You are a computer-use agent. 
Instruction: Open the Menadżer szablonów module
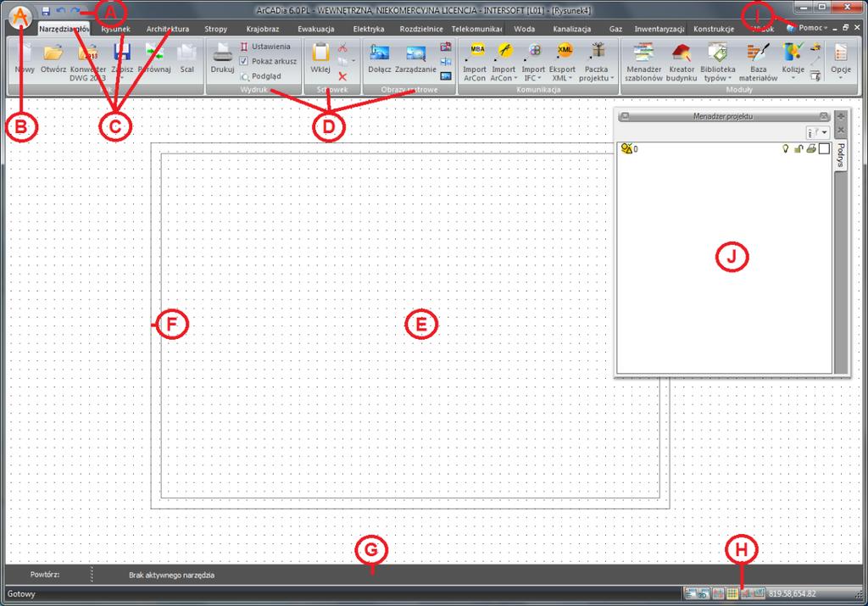click(x=644, y=62)
